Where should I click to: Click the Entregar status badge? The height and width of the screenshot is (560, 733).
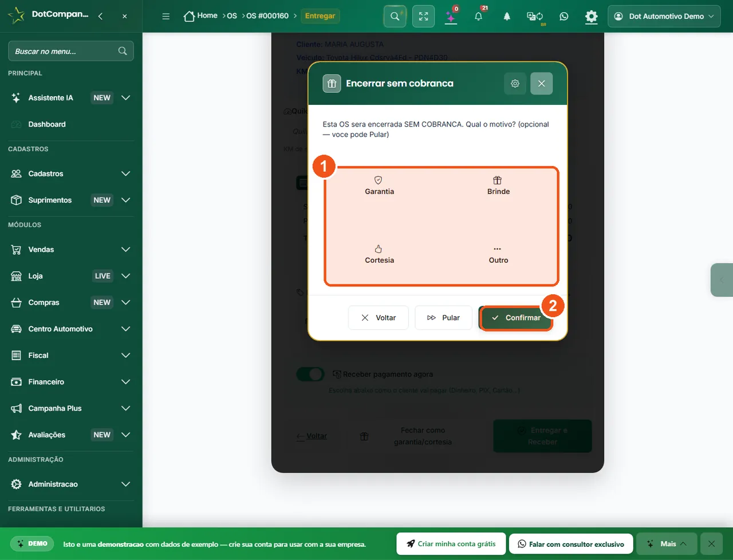(x=320, y=16)
